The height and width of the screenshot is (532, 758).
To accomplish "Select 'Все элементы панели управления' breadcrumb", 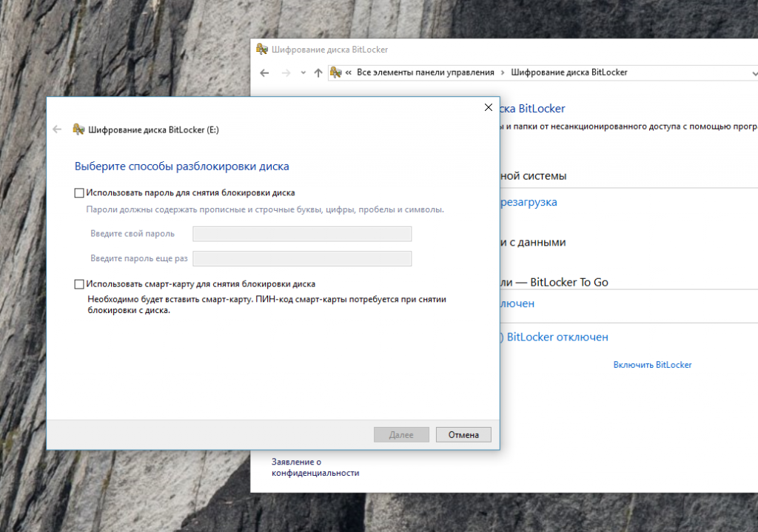I will click(426, 73).
